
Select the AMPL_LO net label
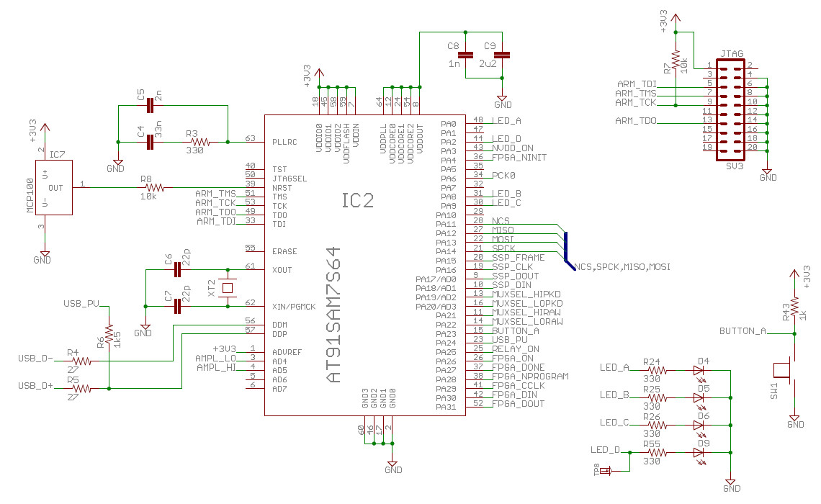215,358
